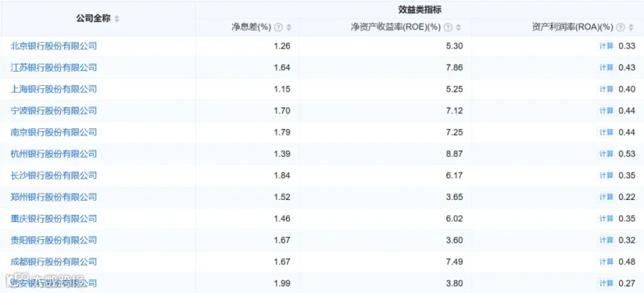
Task: Select 净息差 value 1.52 for 郑州银行
Action: point(282,197)
